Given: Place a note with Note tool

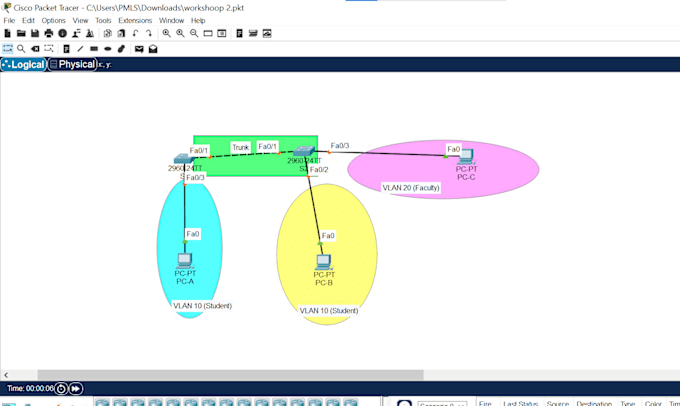Looking at the screenshot, I should pos(66,49).
